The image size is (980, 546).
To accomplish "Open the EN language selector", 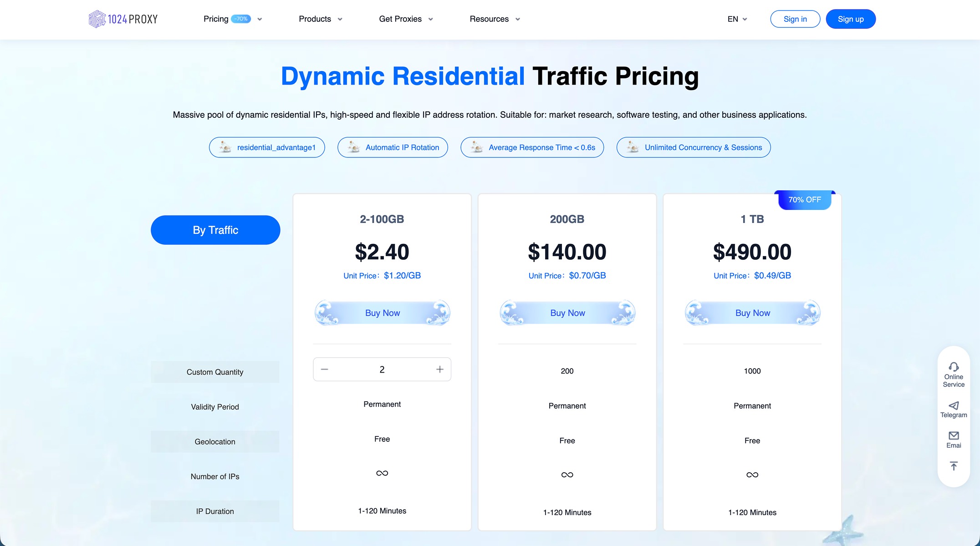I will coord(737,19).
